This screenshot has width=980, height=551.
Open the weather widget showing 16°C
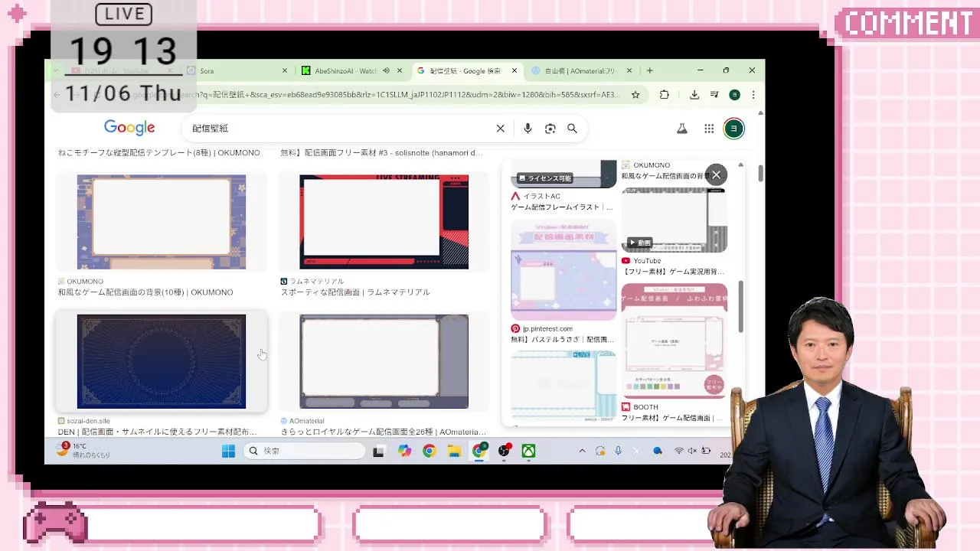pos(83,451)
